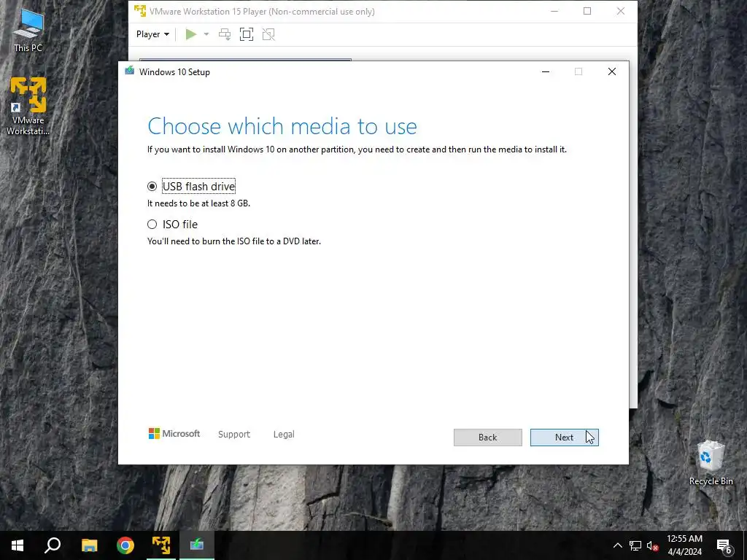Viewport: 747px width, 560px height.
Task: Enter full screen mode icon in VMware toolbar
Action: (247, 34)
